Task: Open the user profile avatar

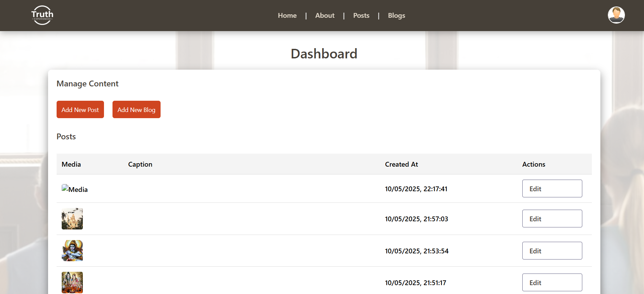Action: coord(616,15)
